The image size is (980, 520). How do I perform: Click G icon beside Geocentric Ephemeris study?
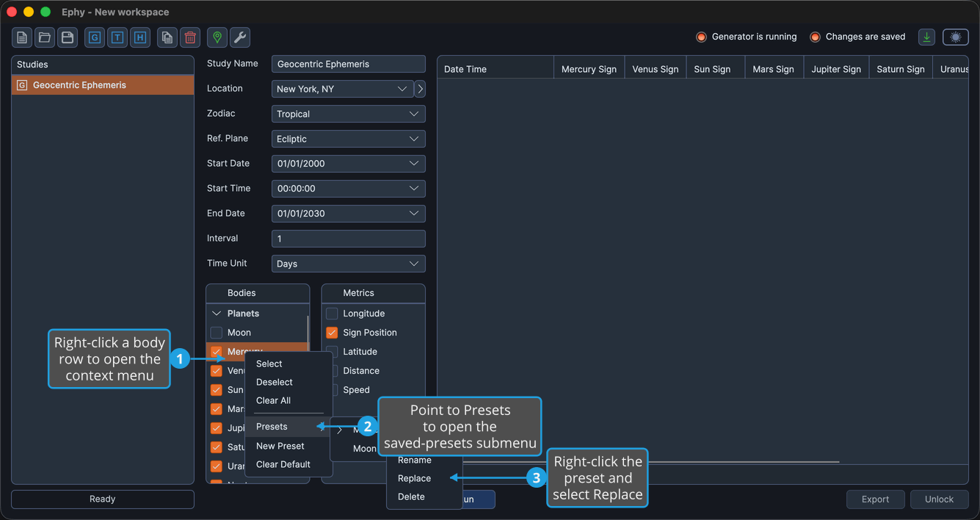point(22,85)
